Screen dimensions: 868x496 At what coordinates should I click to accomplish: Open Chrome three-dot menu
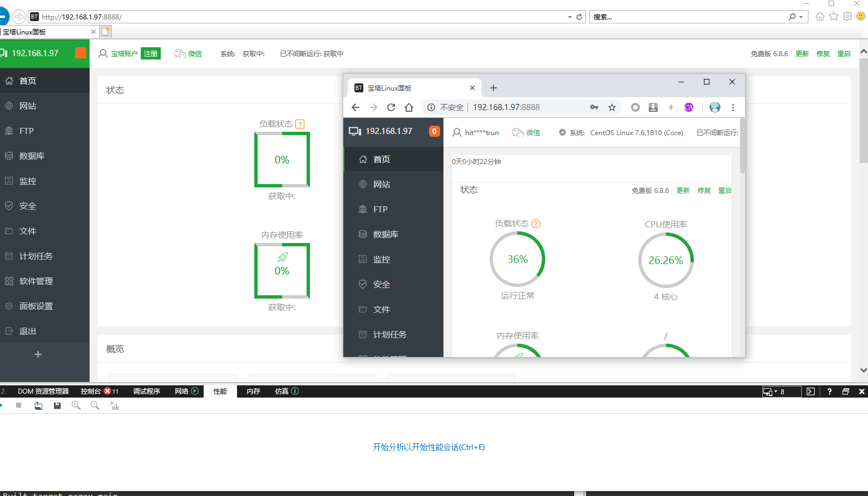click(x=733, y=107)
